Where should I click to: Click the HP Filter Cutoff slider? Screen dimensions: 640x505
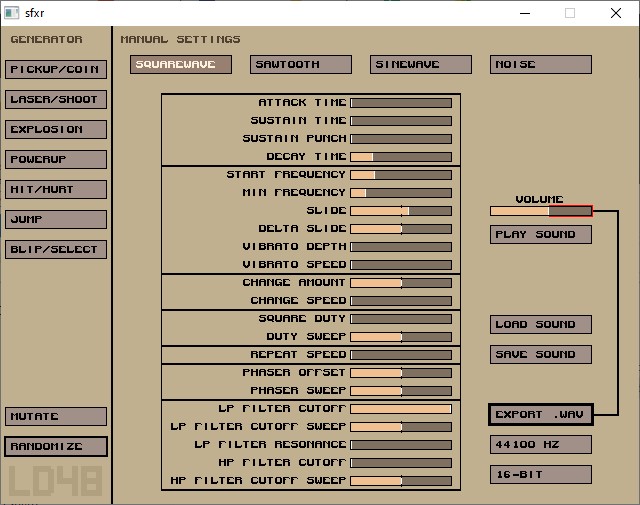401,463
